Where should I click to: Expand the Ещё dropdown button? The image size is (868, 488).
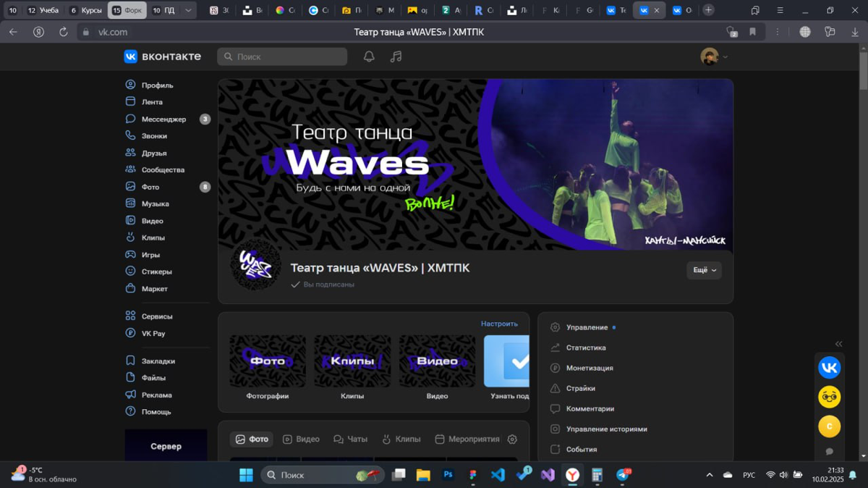(x=704, y=270)
